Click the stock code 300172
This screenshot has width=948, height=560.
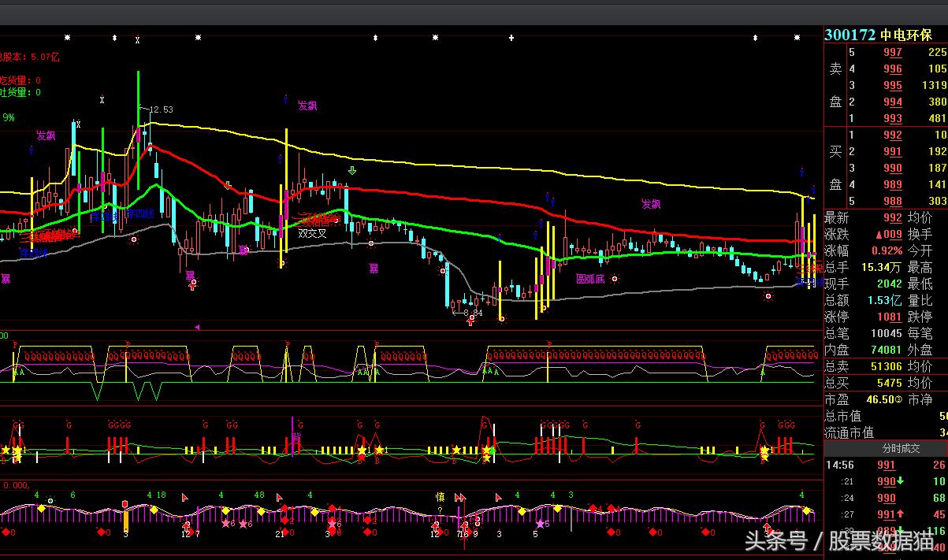click(x=850, y=35)
